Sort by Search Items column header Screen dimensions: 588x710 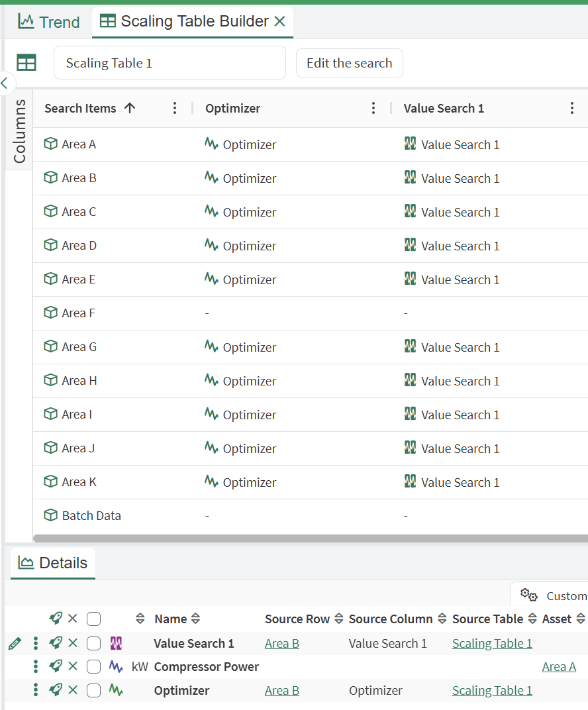[x=90, y=108]
